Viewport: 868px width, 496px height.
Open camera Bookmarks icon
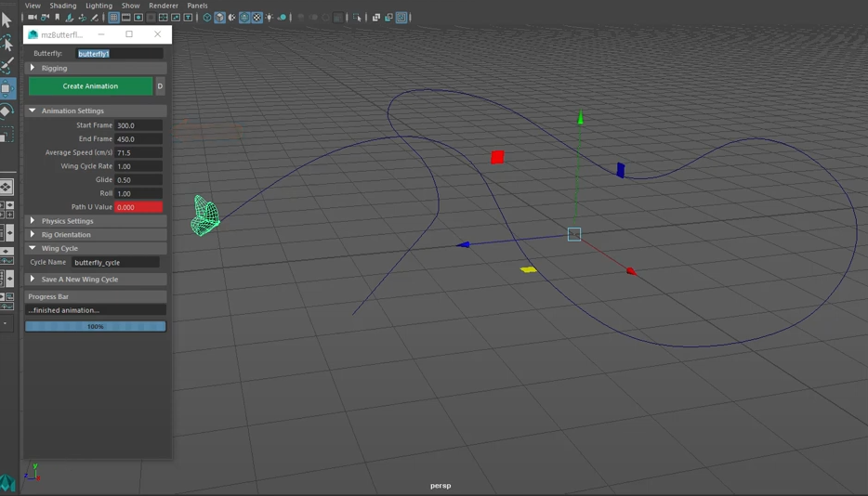coord(57,17)
